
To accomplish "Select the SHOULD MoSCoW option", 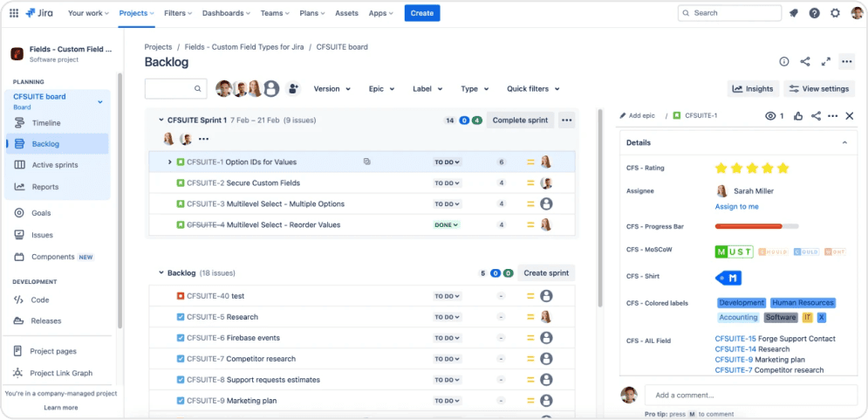I will [773, 252].
